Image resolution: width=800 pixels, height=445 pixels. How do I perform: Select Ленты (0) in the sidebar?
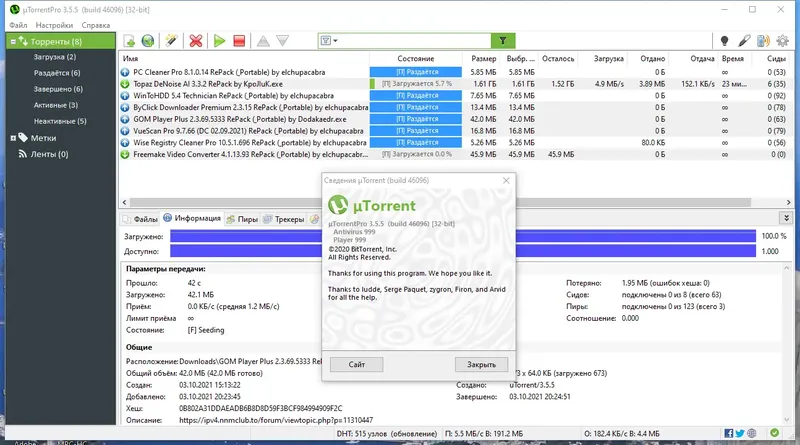(49, 154)
